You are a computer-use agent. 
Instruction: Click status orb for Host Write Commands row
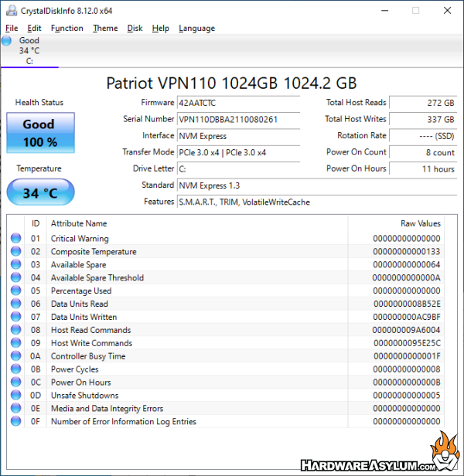point(15,343)
